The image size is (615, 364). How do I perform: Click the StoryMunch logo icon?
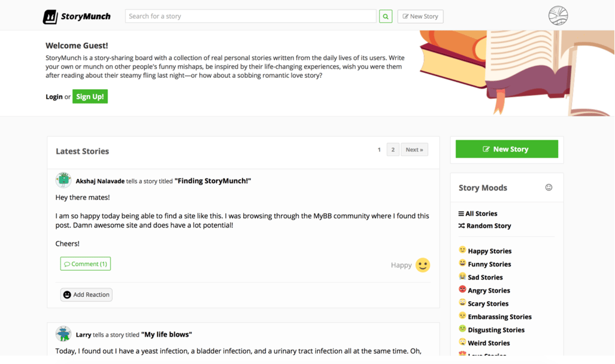[x=50, y=17]
